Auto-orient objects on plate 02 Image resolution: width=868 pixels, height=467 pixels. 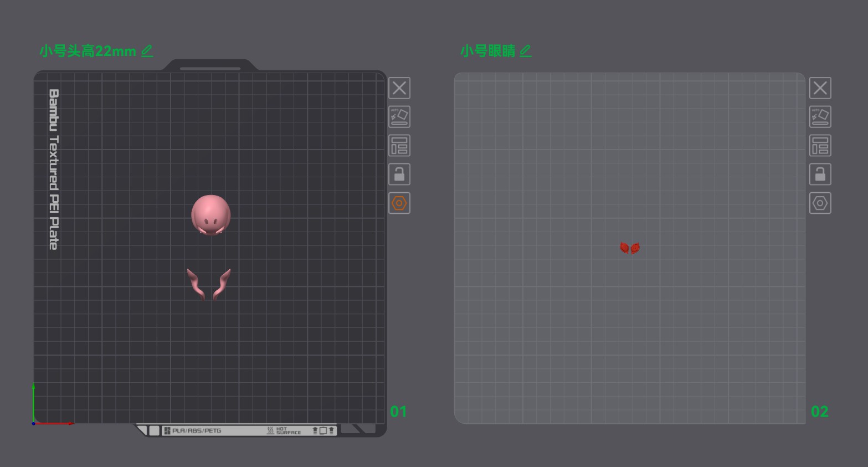click(x=820, y=117)
